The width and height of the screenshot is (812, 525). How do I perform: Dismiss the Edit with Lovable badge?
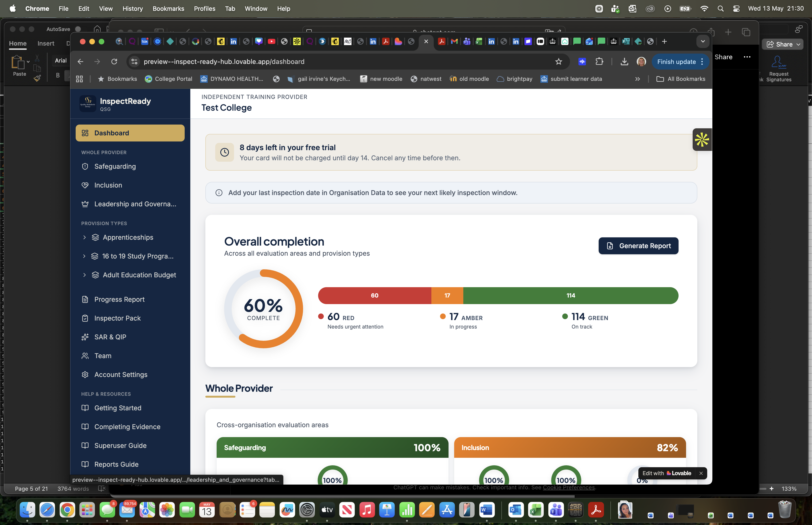[701, 473]
